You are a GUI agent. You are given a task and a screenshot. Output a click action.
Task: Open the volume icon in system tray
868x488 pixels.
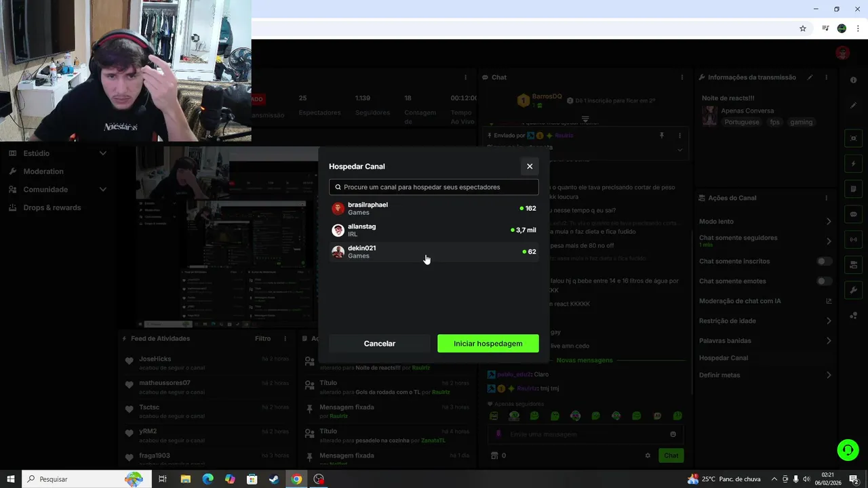coord(807,479)
